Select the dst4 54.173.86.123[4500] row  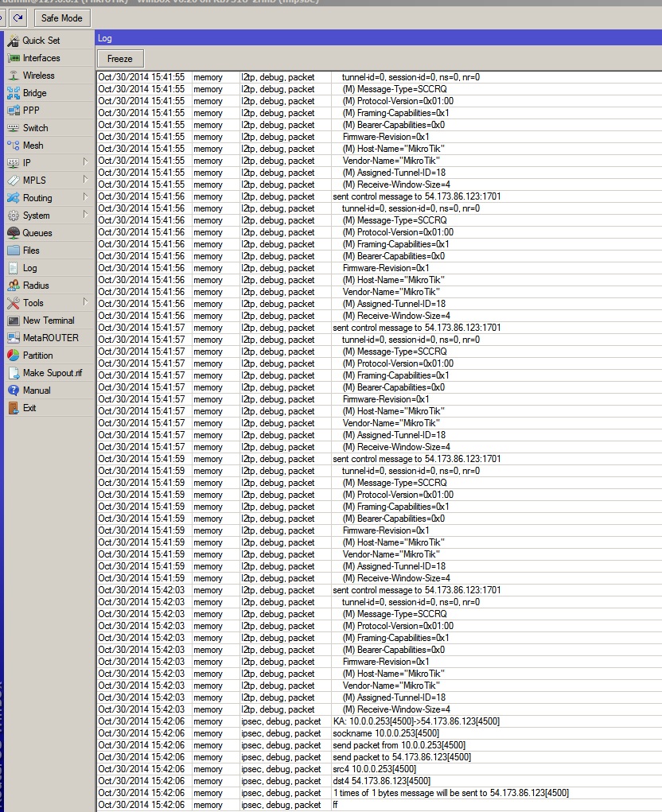[x=380, y=781]
